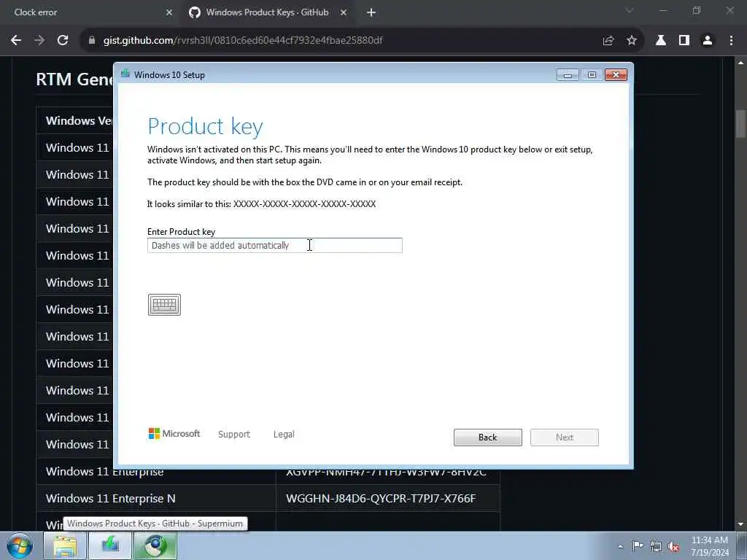Open the taskbar clock showing 11:34 AM
747x560 pixels.
[710, 545]
